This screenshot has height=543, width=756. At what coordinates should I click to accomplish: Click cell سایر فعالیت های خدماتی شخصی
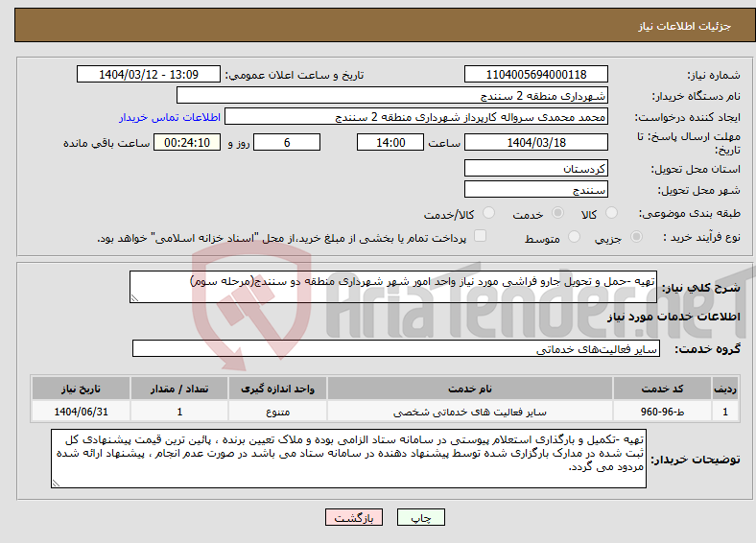[469, 412]
